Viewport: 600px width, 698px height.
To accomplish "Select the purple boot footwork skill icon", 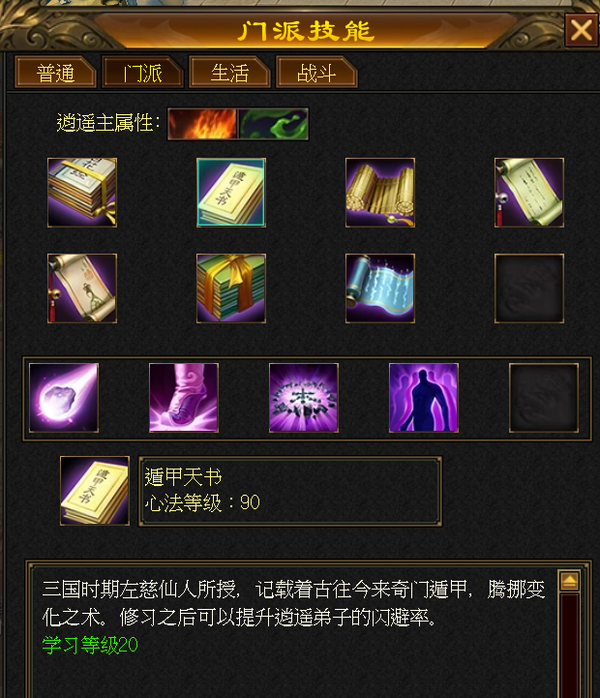I will pyautogui.click(x=184, y=398).
